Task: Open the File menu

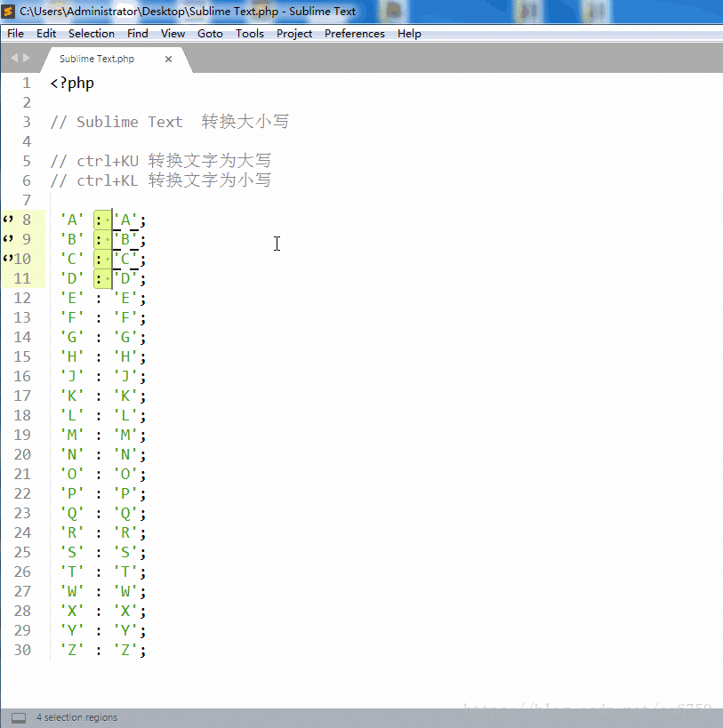Action: pyautogui.click(x=15, y=34)
